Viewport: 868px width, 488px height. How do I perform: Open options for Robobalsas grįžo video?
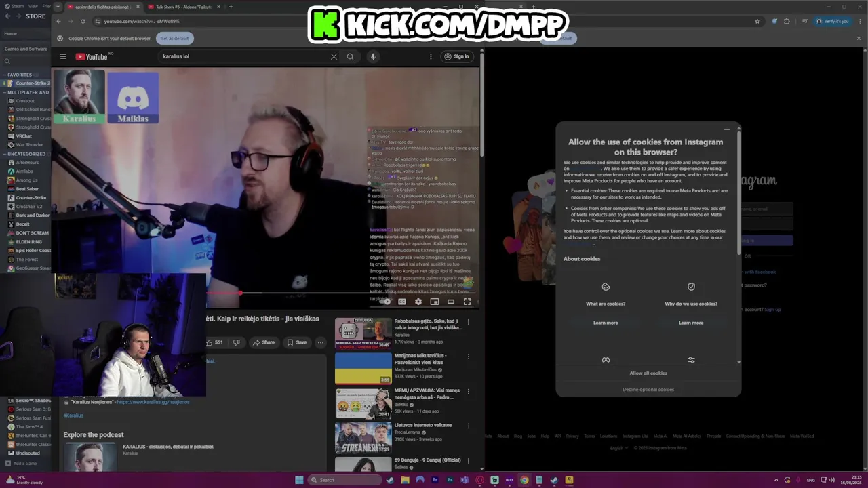point(468,322)
